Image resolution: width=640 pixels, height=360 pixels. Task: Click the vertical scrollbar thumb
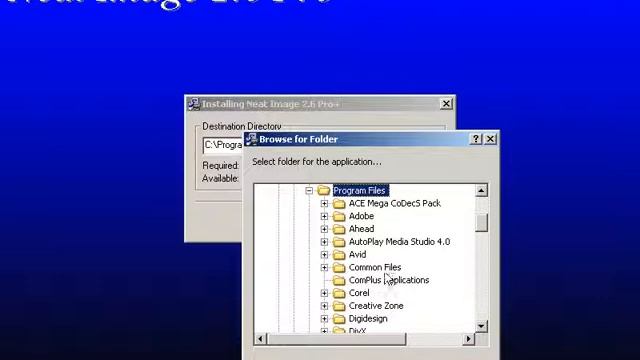coord(481,223)
